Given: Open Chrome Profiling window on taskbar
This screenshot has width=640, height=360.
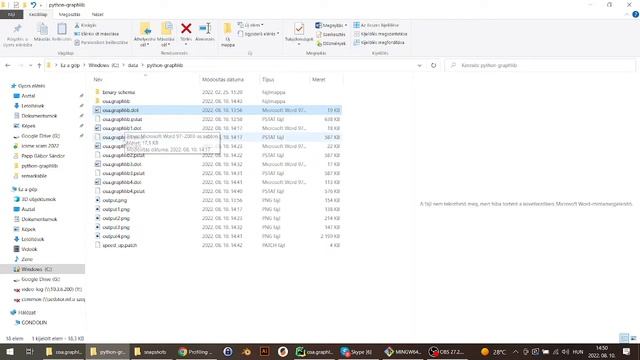Looking at the screenshot, I should [196, 351].
